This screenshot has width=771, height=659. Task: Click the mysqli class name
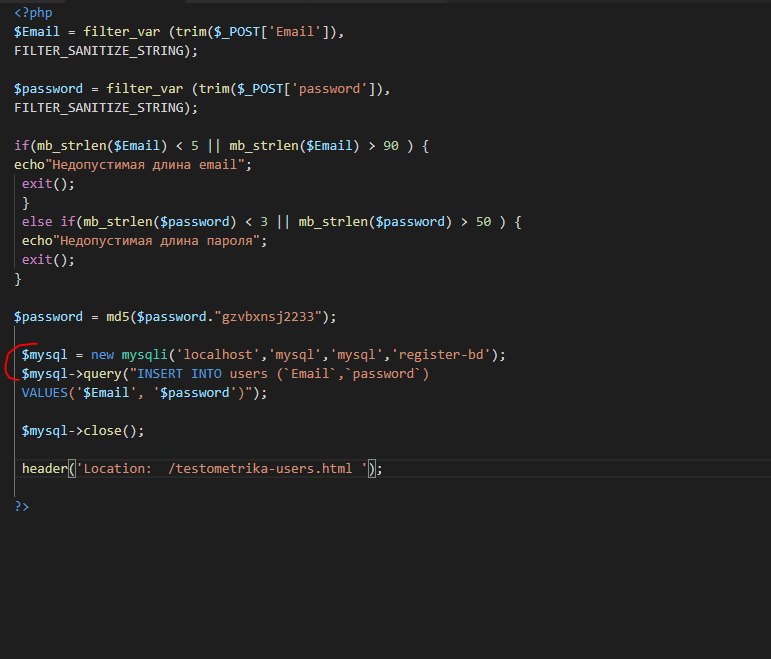(x=145, y=355)
